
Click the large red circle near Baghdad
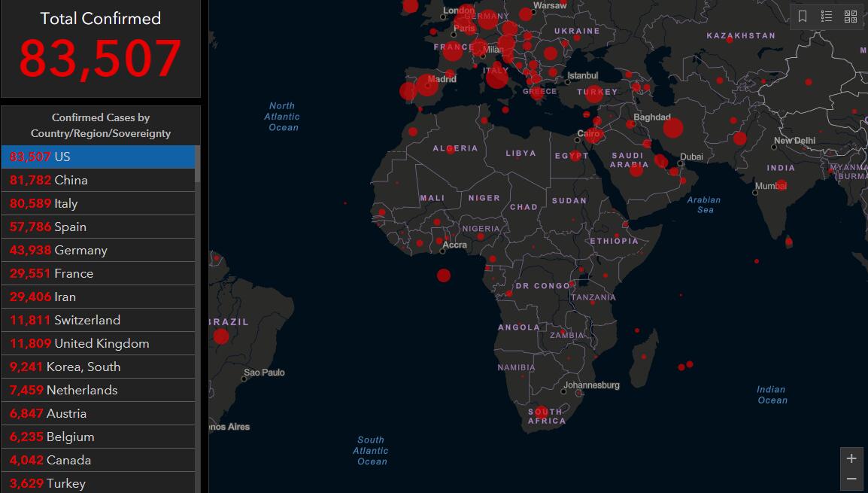673,128
